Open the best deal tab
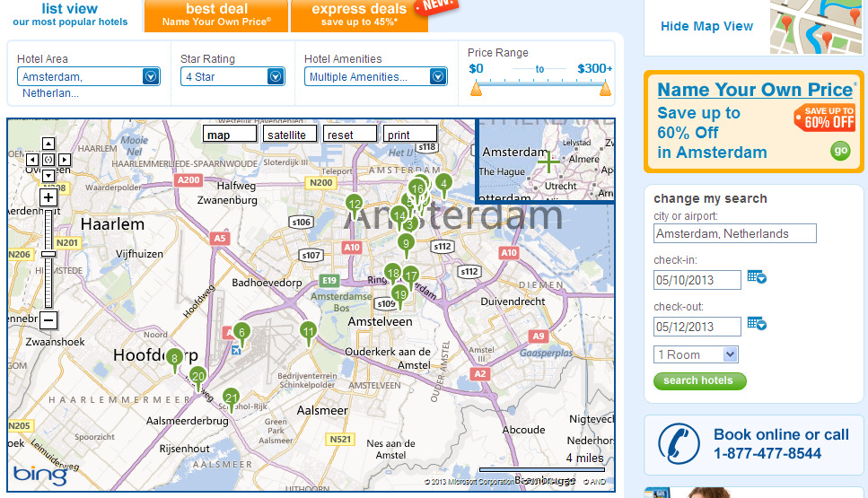The width and height of the screenshot is (868, 498). click(x=216, y=15)
